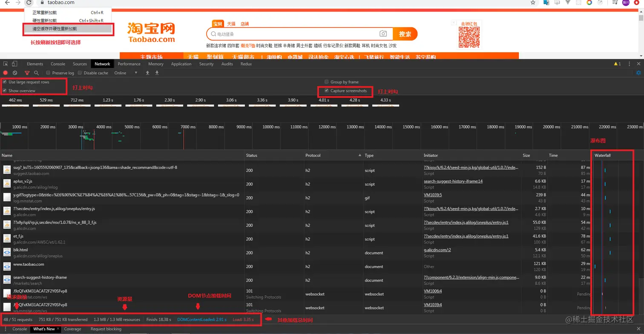Open the media playlist control icon
Image resolution: width=644 pixels, height=334 pixels.
tap(615, 3)
